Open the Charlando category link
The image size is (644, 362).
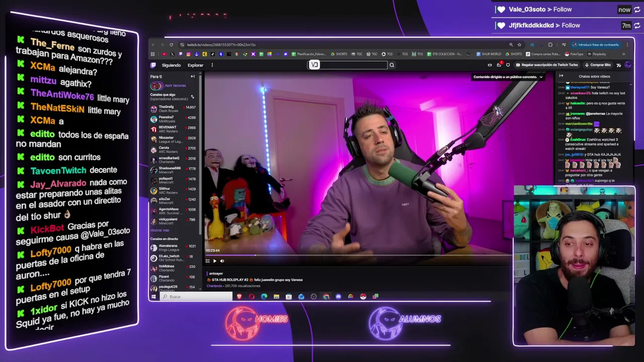(x=214, y=286)
